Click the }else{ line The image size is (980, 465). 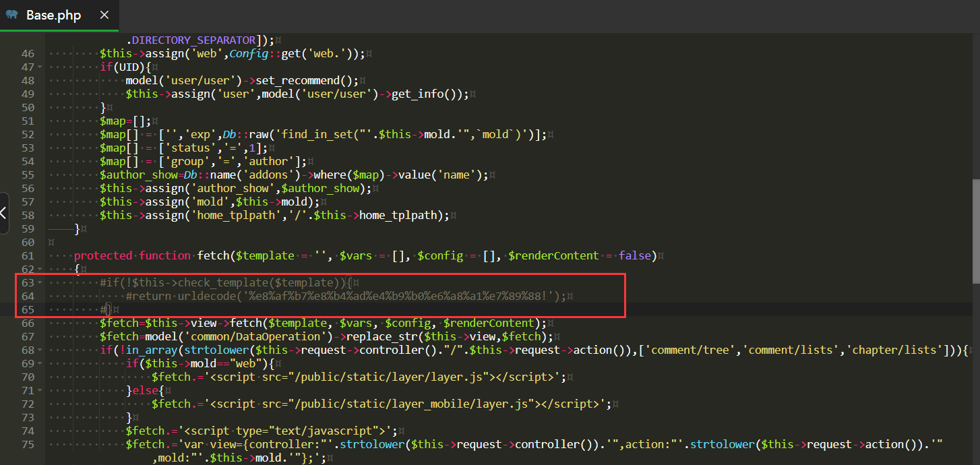(x=146, y=390)
